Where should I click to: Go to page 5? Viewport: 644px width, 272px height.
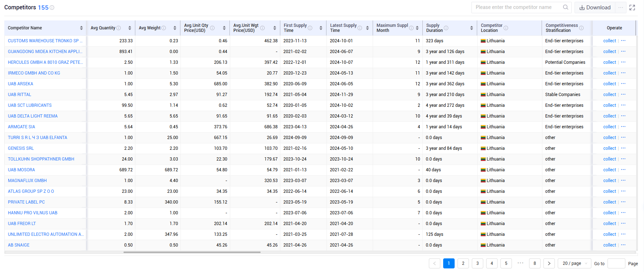pyautogui.click(x=506, y=263)
